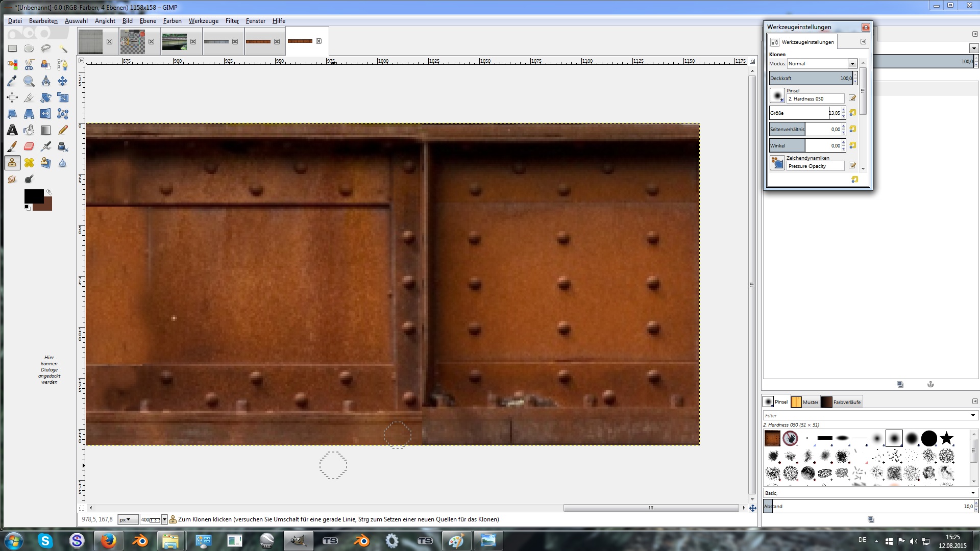The height and width of the screenshot is (551, 980).
Task: Select the Bucket Fill tool
Action: [29, 131]
